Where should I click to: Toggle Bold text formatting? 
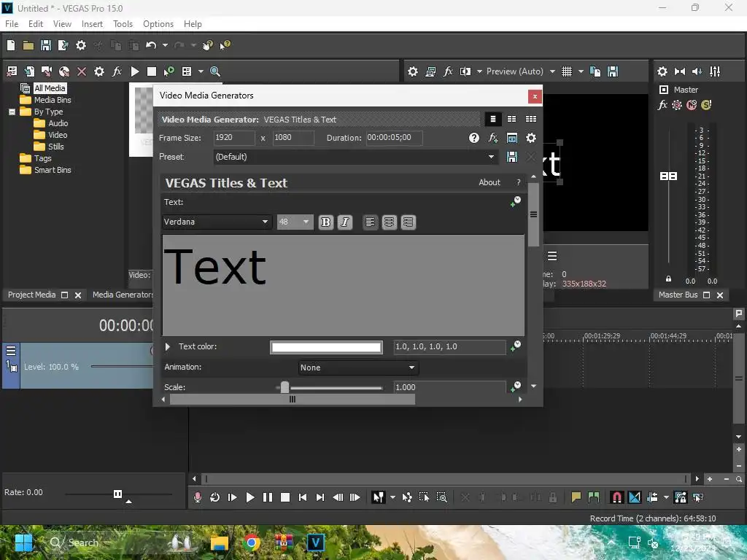click(325, 222)
